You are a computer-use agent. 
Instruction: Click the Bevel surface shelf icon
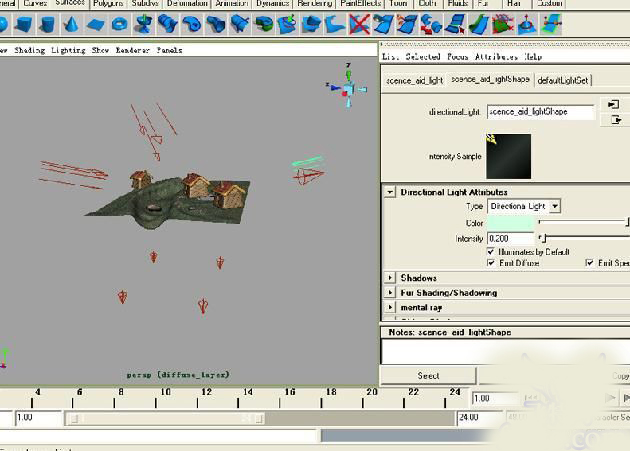coord(311,24)
